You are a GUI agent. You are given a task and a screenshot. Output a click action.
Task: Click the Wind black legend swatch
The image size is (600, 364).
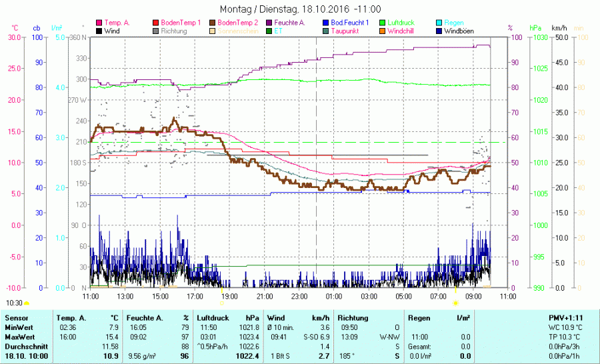click(x=99, y=31)
